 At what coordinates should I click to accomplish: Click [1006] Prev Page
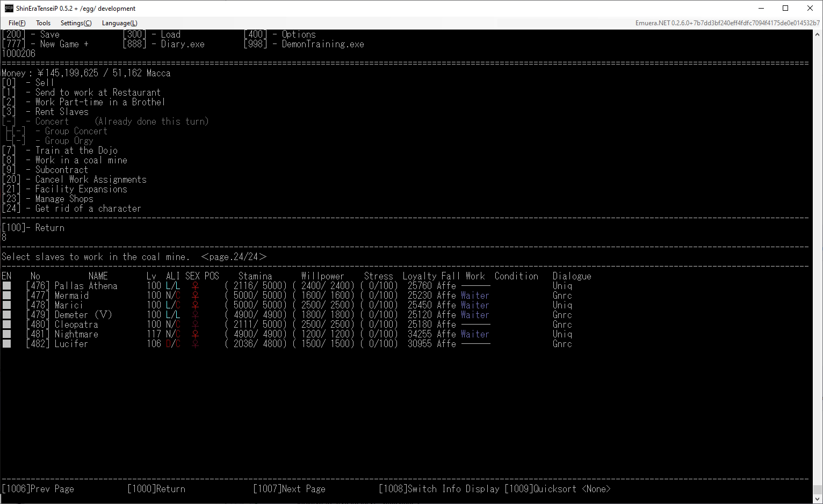[x=38, y=489]
